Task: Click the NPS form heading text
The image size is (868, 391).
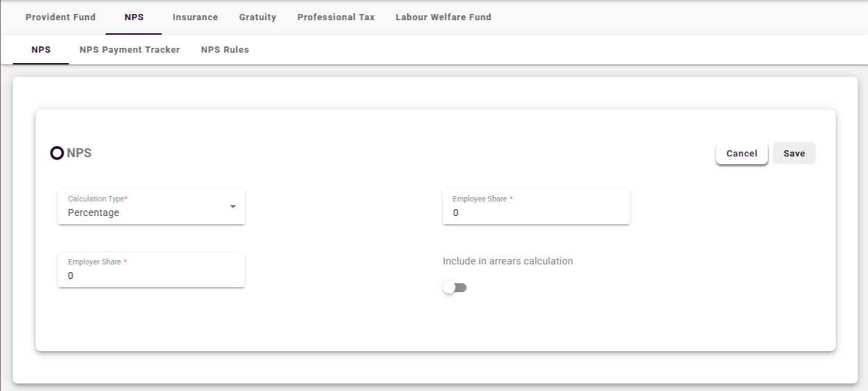Action: [79, 153]
